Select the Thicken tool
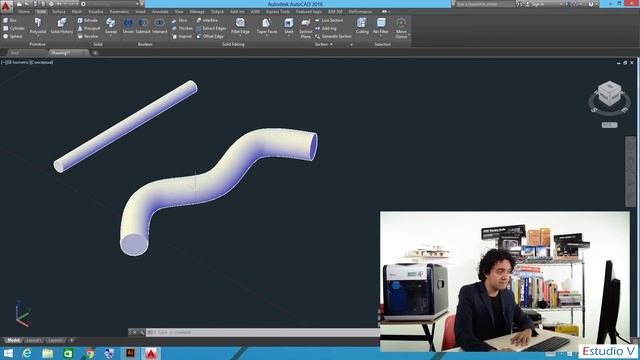This screenshot has width=640, height=360. 182,28
